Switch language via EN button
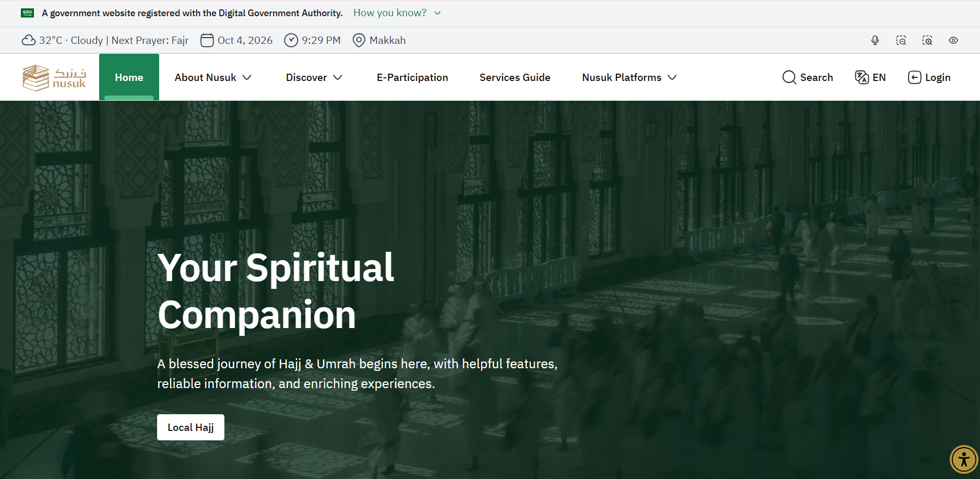 [x=870, y=77]
